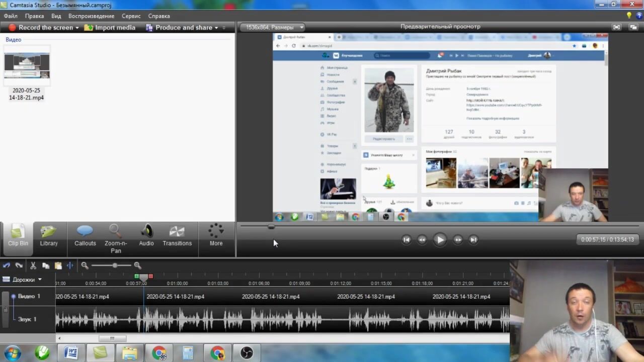
Task: Select the Видео 1 track label
Action: [x=29, y=297]
